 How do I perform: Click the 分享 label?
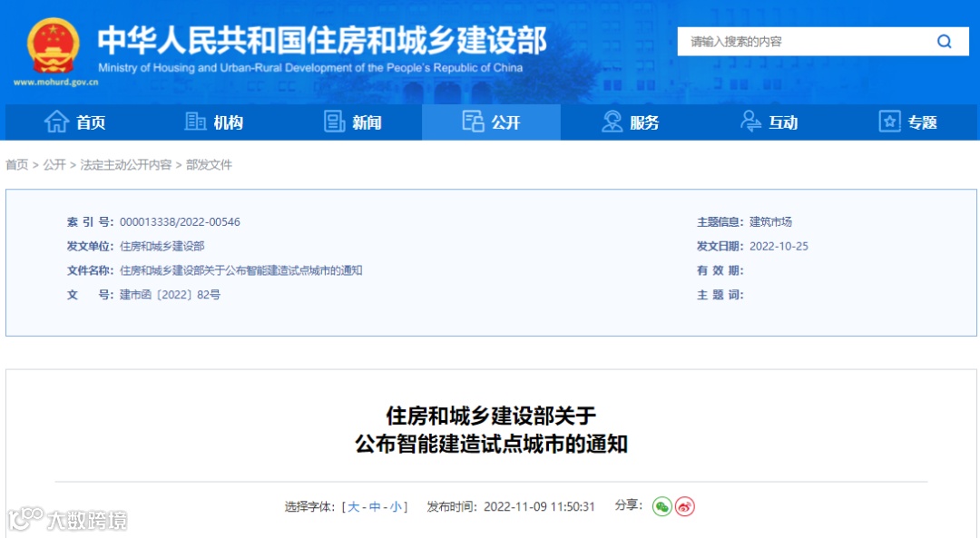[x=629, y=504]
